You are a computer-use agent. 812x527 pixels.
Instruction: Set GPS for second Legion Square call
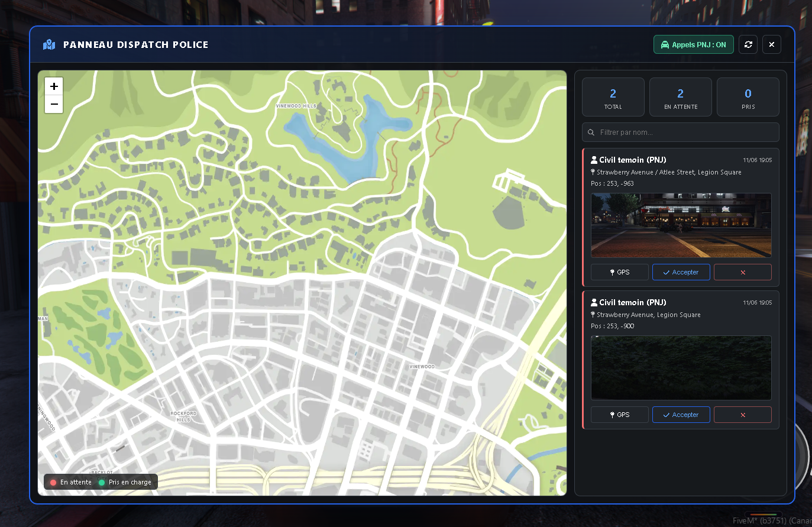(x=620, y=415)
